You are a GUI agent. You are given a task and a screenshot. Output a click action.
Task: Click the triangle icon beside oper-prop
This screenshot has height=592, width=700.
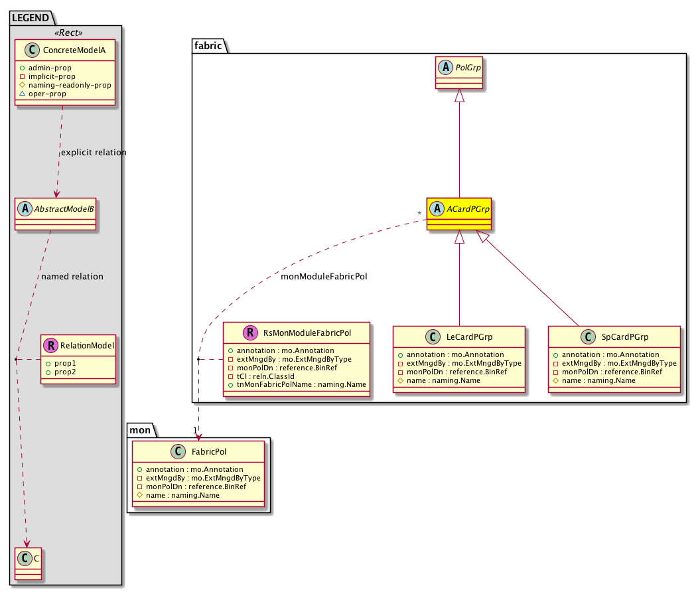pyautogui.click(x=23, y=94)
